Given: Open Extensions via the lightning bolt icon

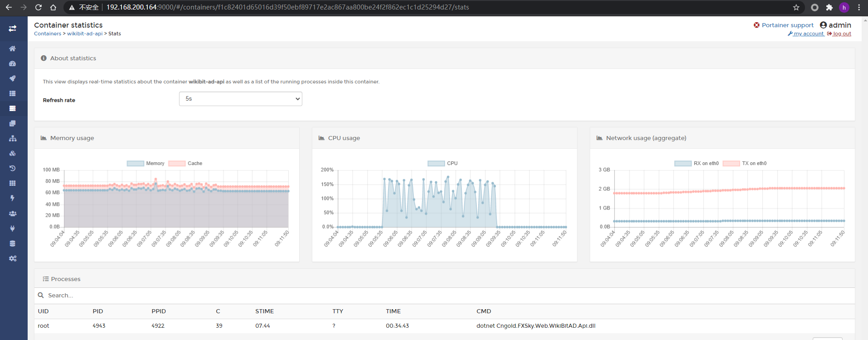Looking at the screenshot, I should (x=13, y=198).
